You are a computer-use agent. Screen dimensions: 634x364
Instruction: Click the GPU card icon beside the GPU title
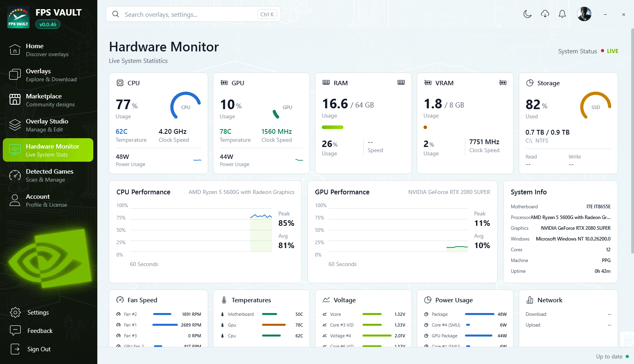click(x=224, y=83)
